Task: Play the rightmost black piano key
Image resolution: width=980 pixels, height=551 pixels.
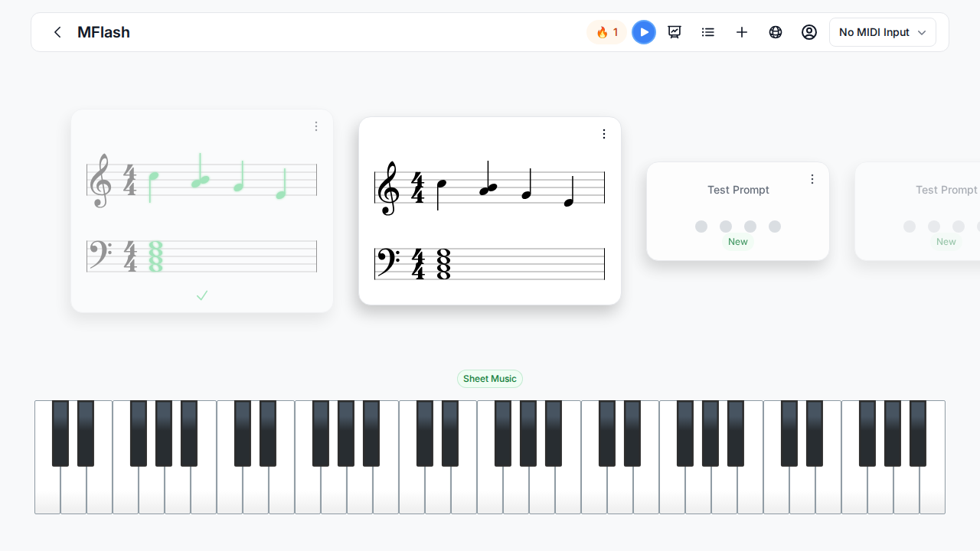Action: coord(918,433)
